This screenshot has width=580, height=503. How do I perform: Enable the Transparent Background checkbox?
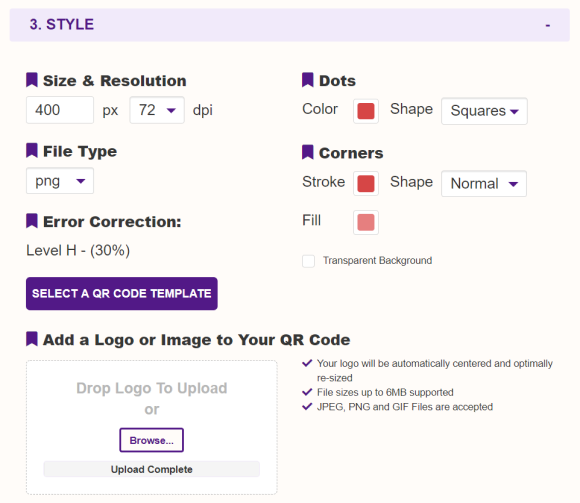[x=308, y=261]
